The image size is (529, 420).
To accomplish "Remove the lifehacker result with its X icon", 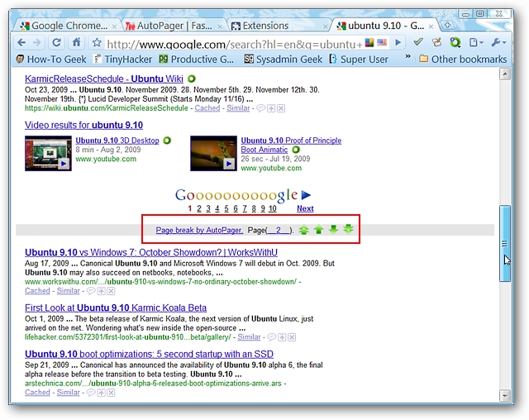I will click(292, 337).
